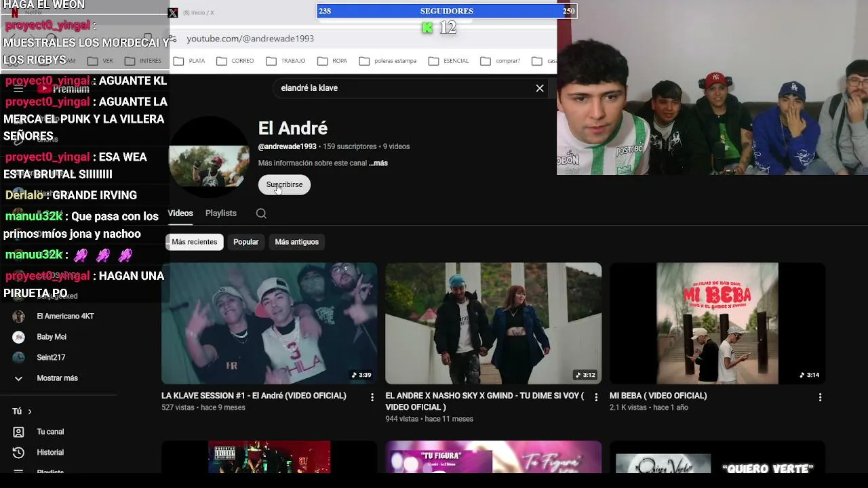Sort videos by Popular
Screen dimensions: 868x488
[245, 242]
